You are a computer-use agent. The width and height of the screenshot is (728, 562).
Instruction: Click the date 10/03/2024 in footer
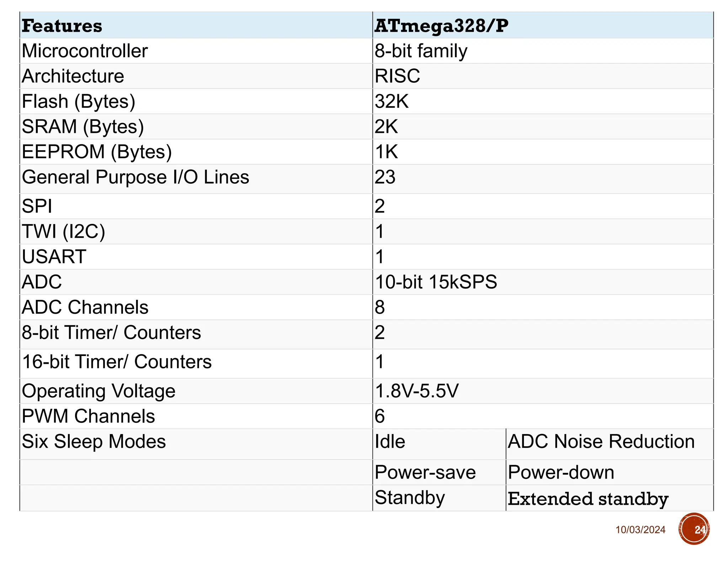click(640, 530)
